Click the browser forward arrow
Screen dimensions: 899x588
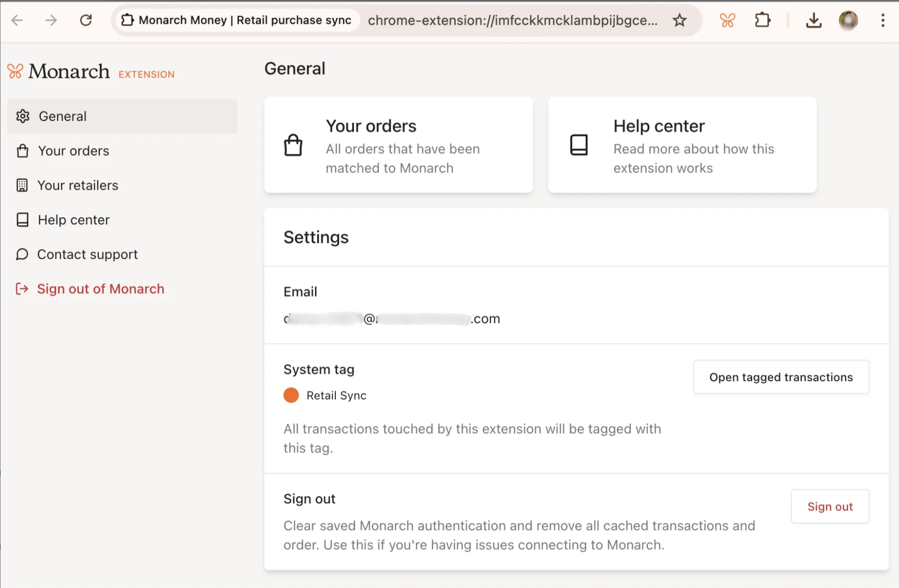coord(51,20)
